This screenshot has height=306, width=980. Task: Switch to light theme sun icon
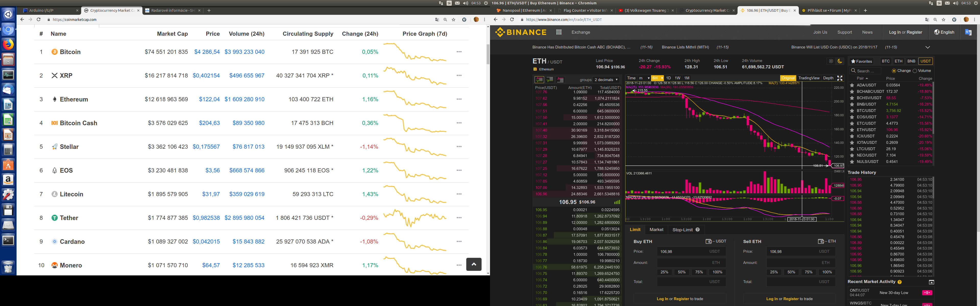click(831, 61)
